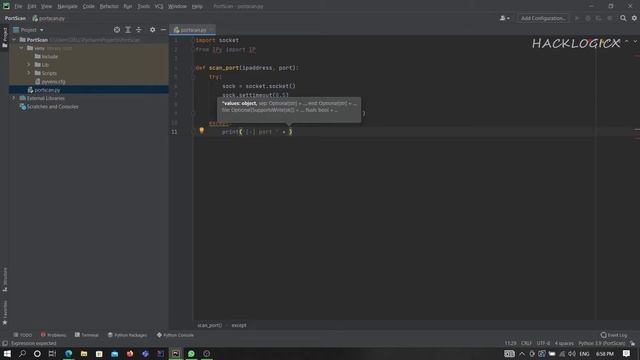Viewport: 640px width, 360px height.
Task: Open WhatsApp from taskbar
Action: coord(191,353)
